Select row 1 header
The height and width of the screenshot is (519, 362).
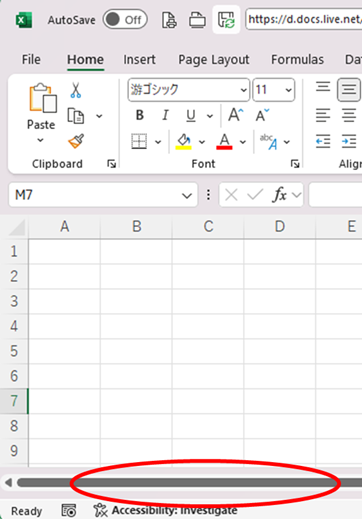(x=14, y=251)
